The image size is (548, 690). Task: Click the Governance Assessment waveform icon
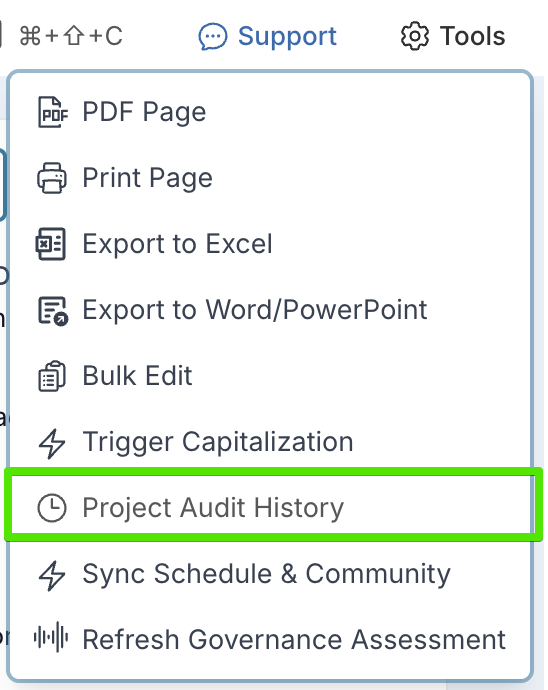(51, 638)
